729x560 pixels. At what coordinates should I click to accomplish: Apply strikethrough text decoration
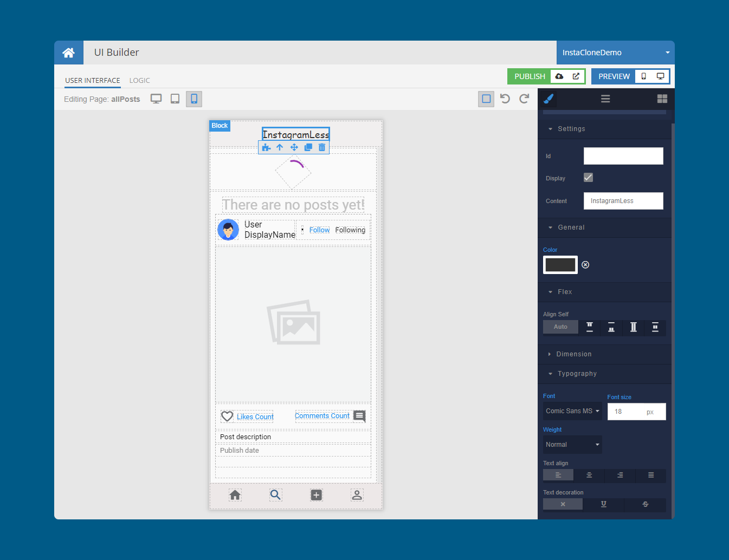(x=645, y=504)
